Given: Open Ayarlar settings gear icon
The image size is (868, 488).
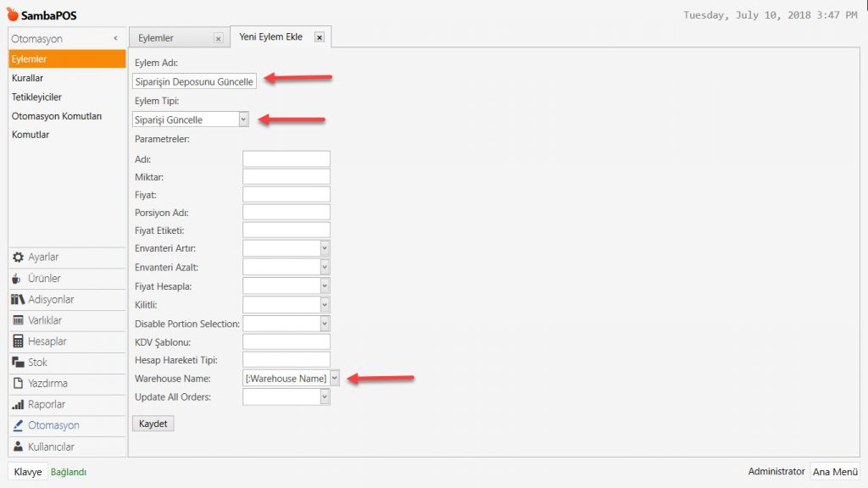Looking at the screenshot, I should pos(18,258).
